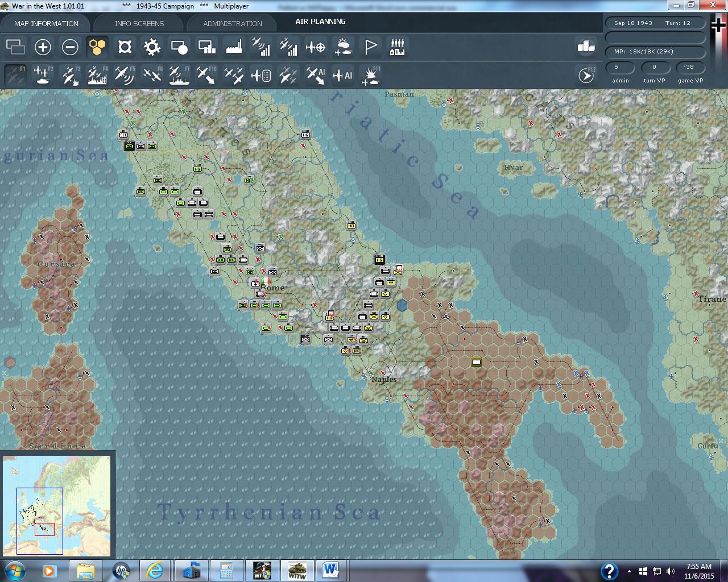Select the F7 naval patrol directive
Screen dimensions: 728x582
(179, 75)
